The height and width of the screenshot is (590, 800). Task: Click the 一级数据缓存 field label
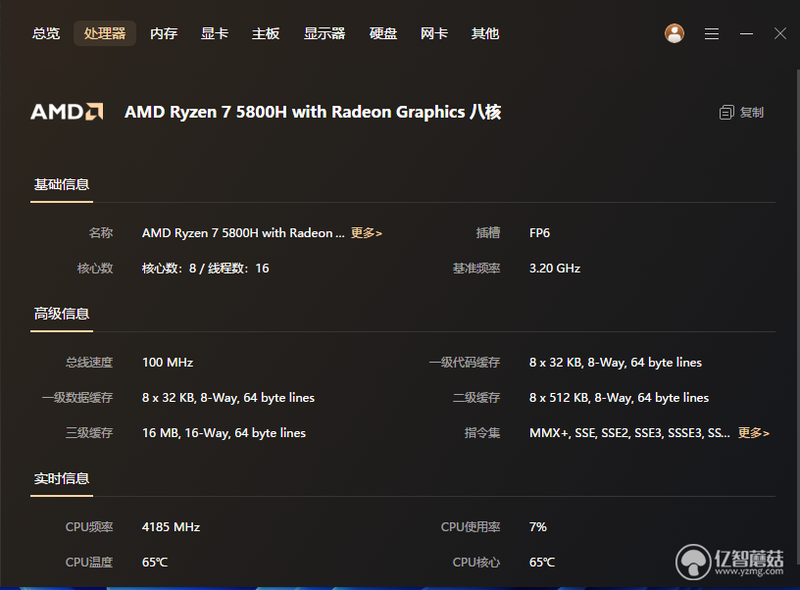pos(77,398)
